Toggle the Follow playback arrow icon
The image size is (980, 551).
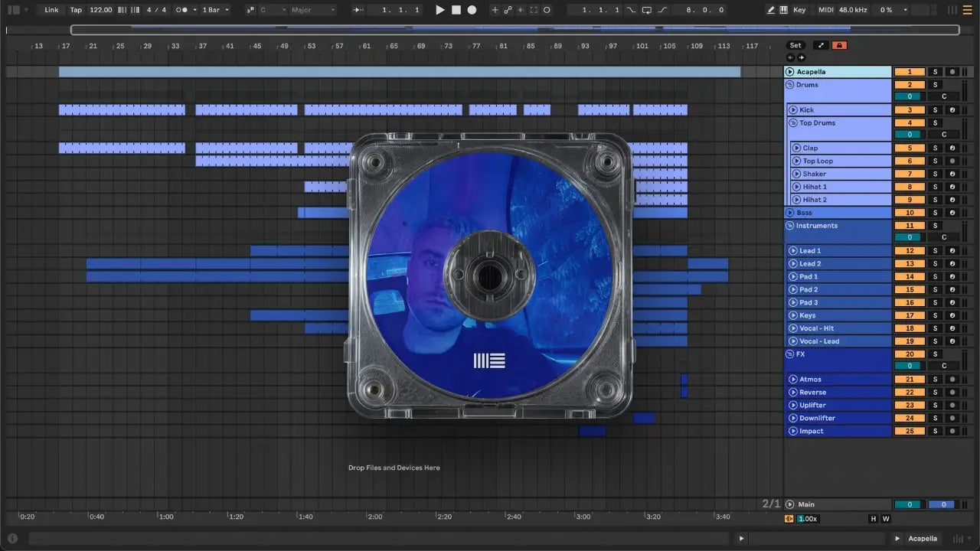[358, 10]
